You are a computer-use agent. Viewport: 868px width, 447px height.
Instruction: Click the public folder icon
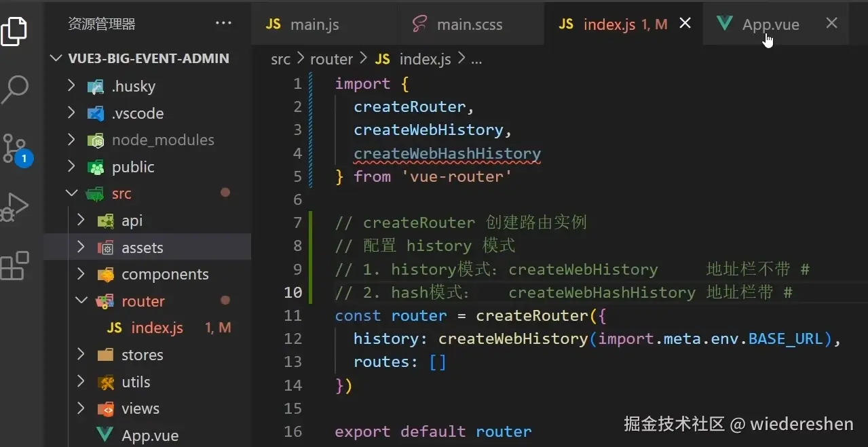click(96, 167)
